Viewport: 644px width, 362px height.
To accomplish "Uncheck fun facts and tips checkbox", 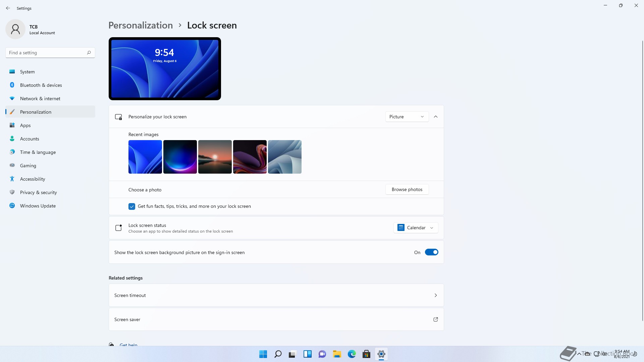I will [132, 206].
